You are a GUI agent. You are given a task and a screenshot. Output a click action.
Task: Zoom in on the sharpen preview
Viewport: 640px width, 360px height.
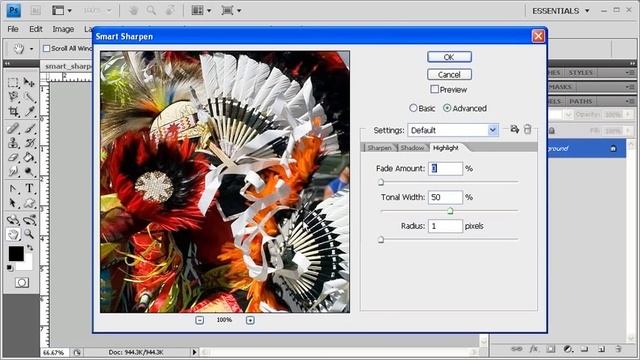tap(250, 320)
